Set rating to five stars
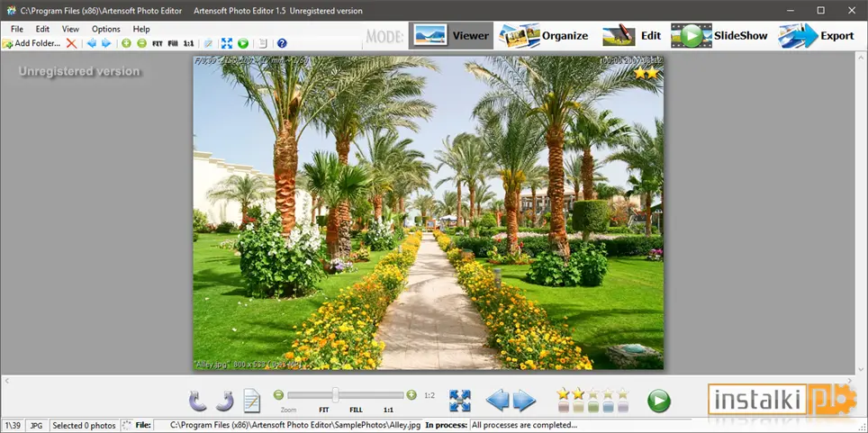The height and width of the screenshot is (433, 868). (x=623, y=393)
